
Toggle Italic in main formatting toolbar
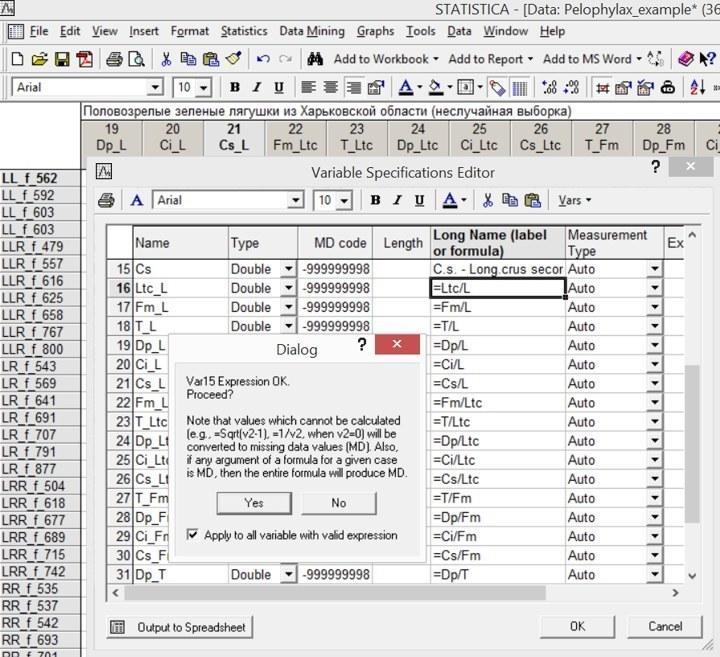256,87
